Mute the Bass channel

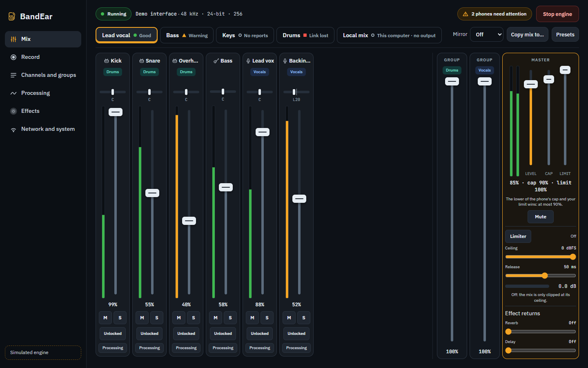216,318
